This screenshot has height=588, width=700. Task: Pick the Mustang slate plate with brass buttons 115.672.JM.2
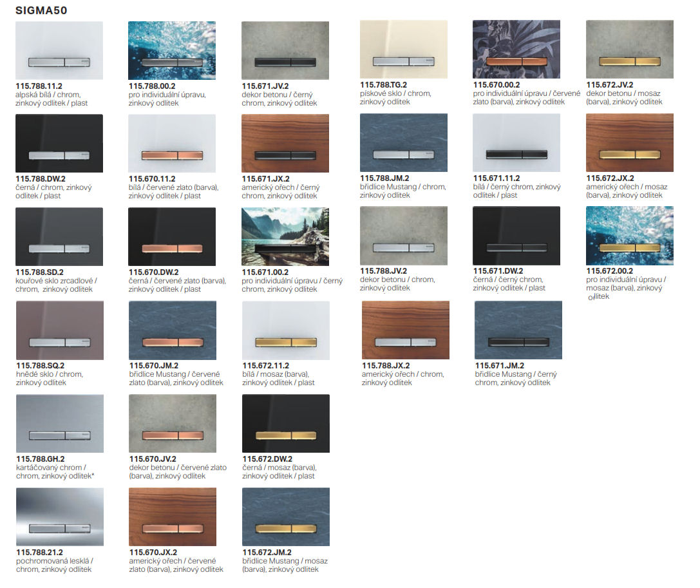click(x=285, y=517)
